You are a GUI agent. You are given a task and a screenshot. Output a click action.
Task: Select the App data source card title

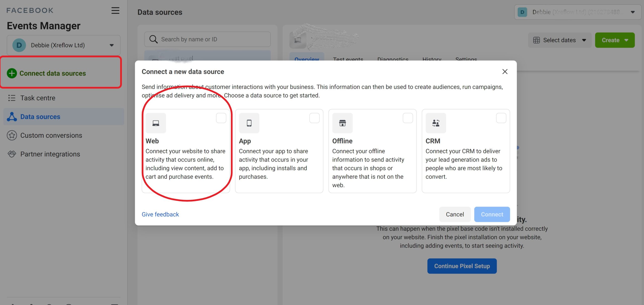pyautogui.click(x=245, y=141)
